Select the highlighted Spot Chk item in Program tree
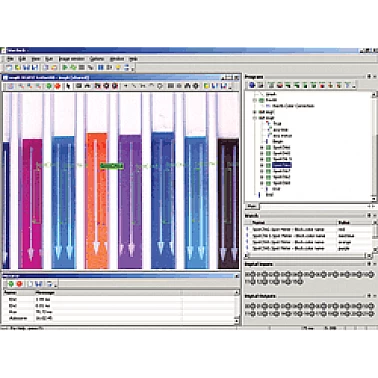Image resolution: width=378 pixels, height=378 pixels. tap(282, 165)
